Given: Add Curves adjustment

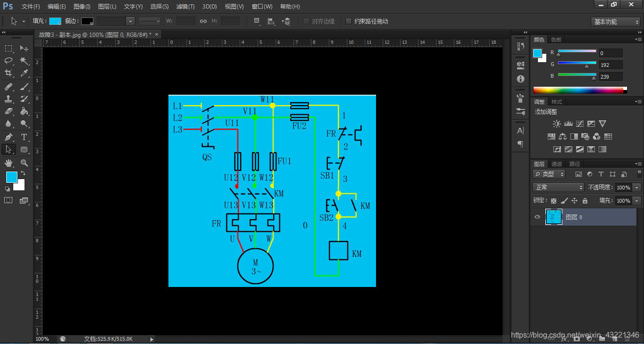Looking at the screenshot, I should coord(579,123).
